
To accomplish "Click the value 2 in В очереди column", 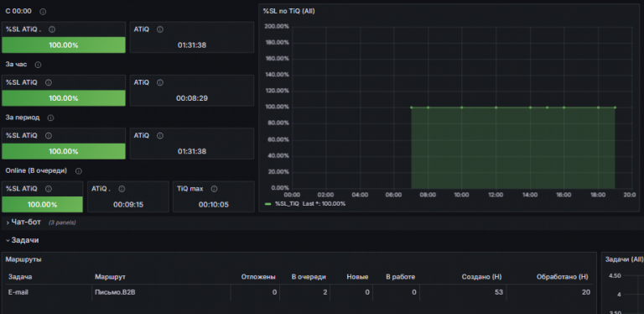I will coord(325,293).
